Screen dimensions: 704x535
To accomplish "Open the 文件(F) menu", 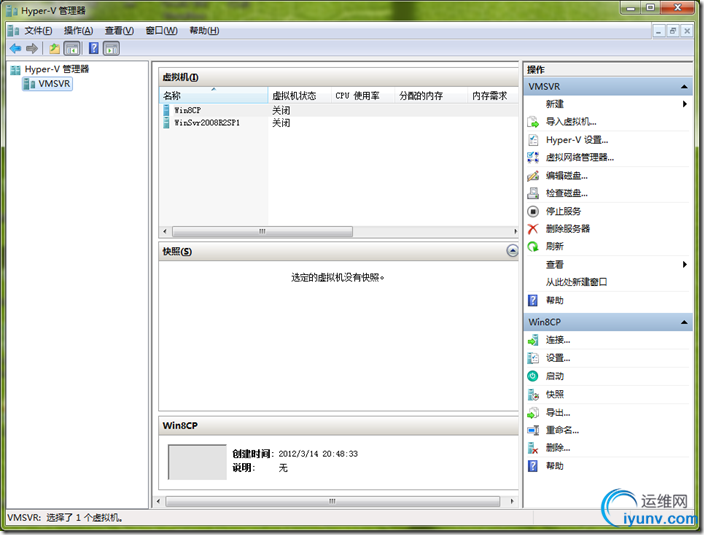I will pos(38,31).
